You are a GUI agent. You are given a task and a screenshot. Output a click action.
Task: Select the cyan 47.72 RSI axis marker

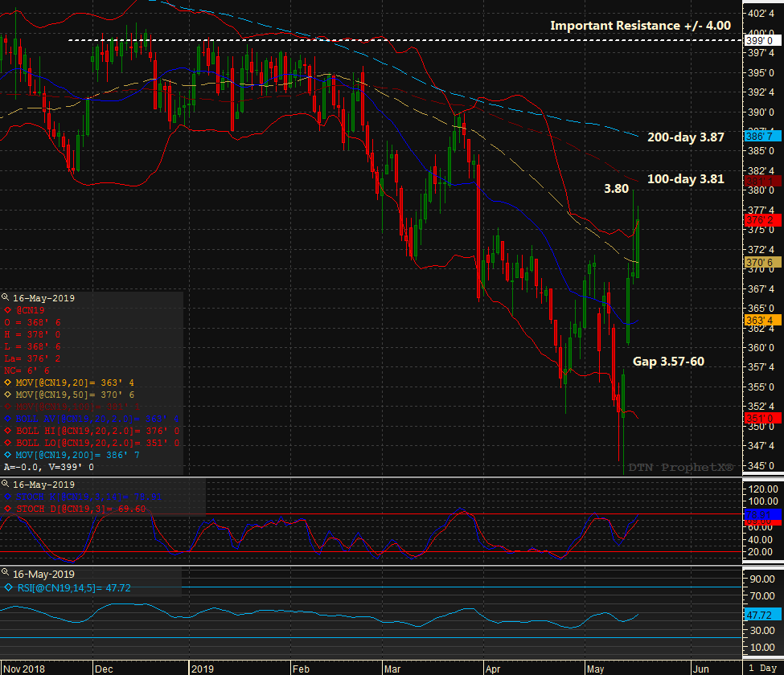(x=762, y=615)
